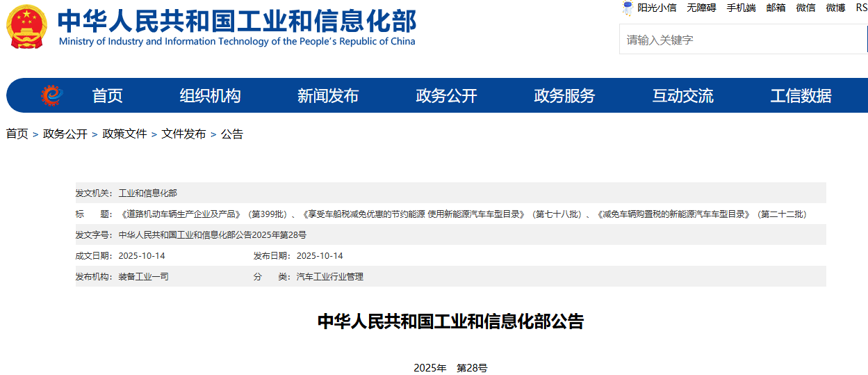Image resolution: width=868 pixels, height=375 pixels.
Task: Open the 微博 link
Action: [835, 8]
